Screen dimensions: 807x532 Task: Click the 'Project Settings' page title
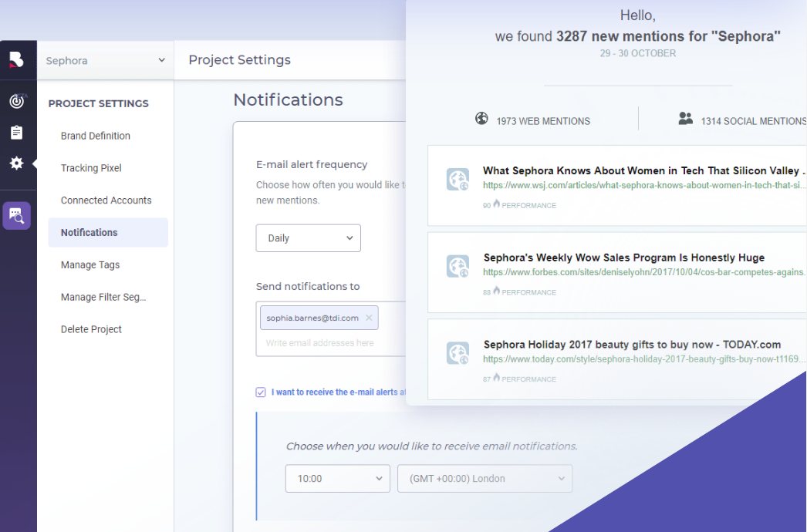coord(239,59)
